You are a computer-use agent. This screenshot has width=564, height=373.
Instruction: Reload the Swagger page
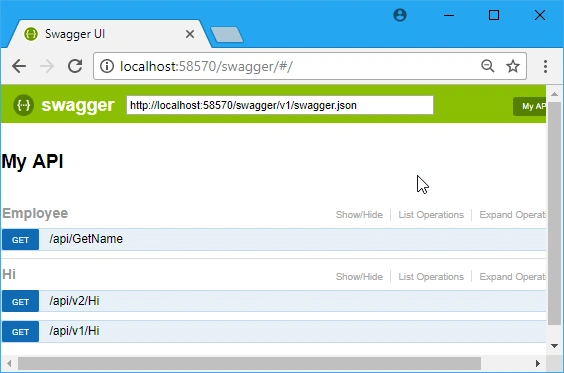pos(75,66)
